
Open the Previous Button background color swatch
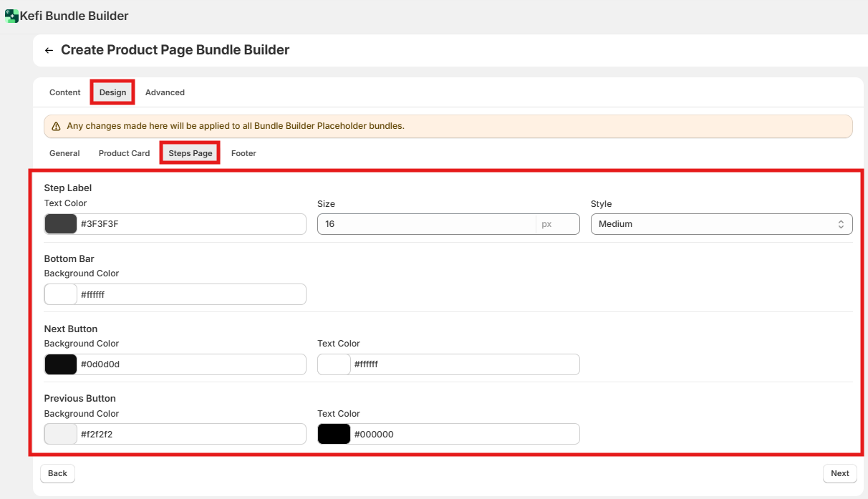coord(61,434)
